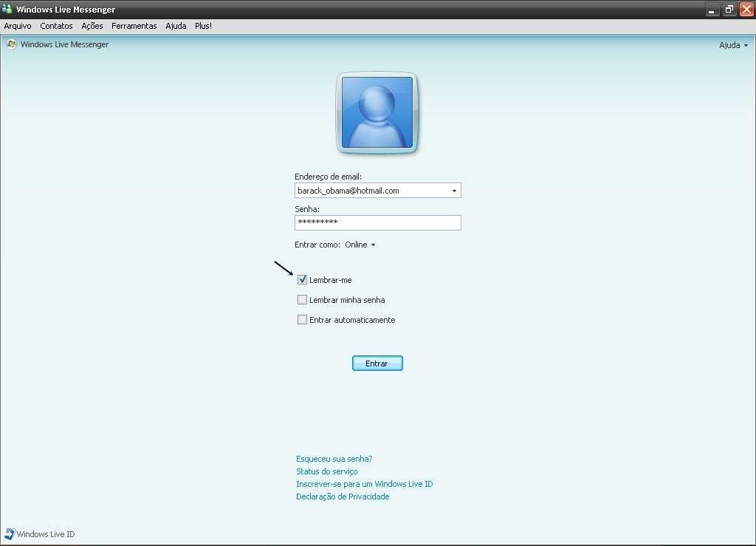Image resolution: width=756 pixels, height=546 pixels.
Task: Click the Entrar sign-in button
Action: pos(377,364)
